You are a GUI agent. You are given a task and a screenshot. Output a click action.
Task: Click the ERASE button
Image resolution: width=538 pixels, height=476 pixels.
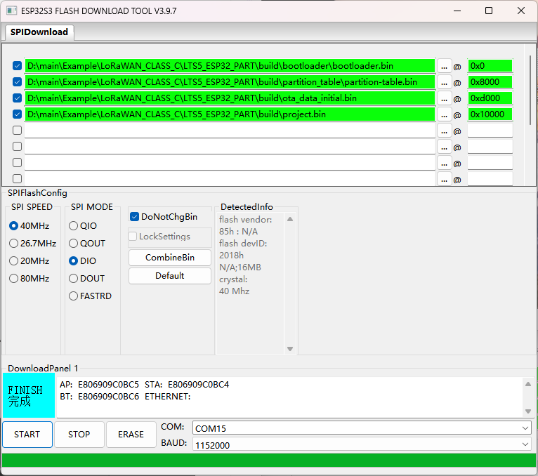tap(131, 434)
